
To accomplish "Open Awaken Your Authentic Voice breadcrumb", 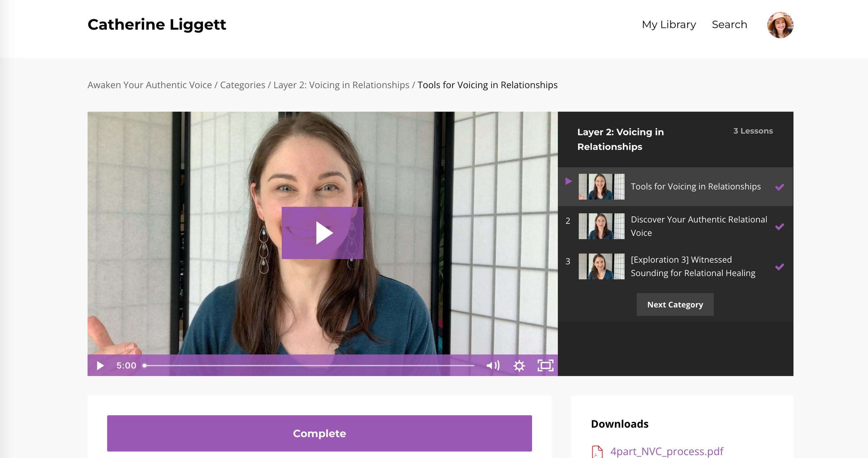I will click(150, 85).
